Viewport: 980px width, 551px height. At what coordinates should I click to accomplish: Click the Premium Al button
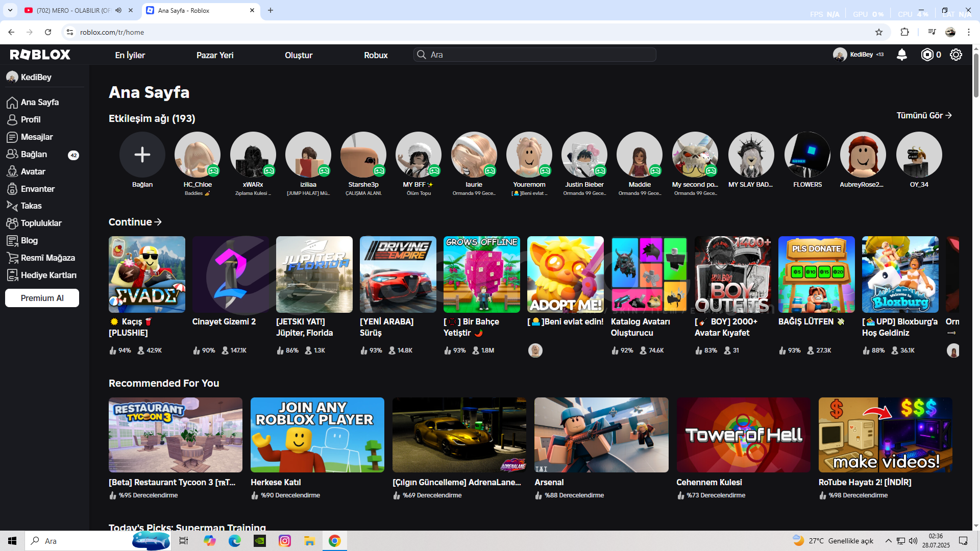click(42, 298)
